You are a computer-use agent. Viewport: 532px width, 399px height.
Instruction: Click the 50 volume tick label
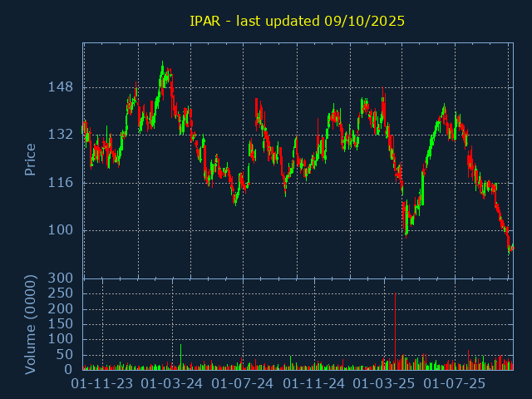click(64, 354)
